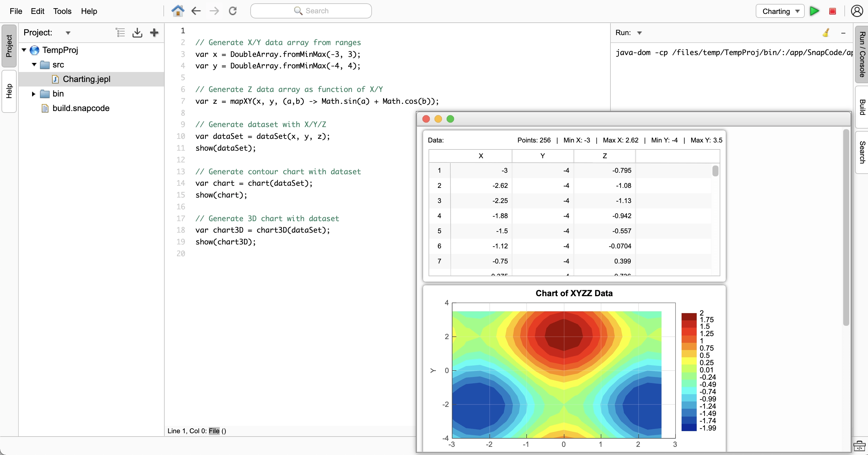Click the broom clear console icon
Image resolution: width=868 pixels, height=455 pixels.
826,33
